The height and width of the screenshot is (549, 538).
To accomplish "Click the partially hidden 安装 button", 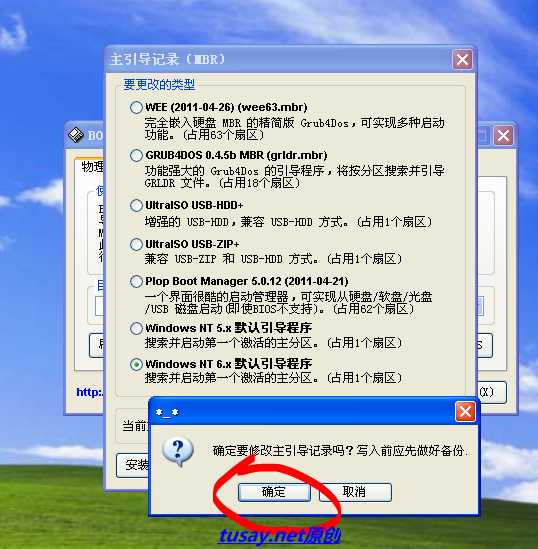I will (x=133, y=465).
